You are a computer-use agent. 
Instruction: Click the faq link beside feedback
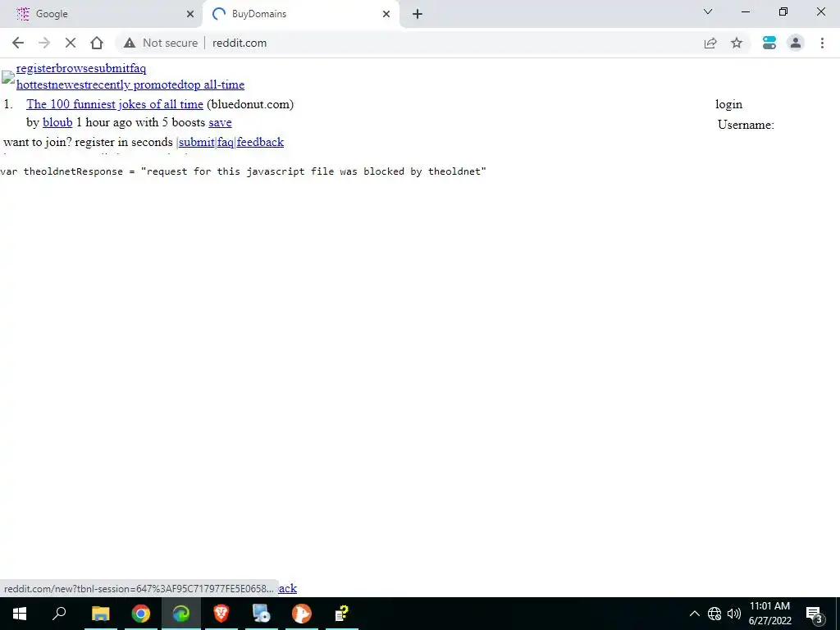pos(226,142)
